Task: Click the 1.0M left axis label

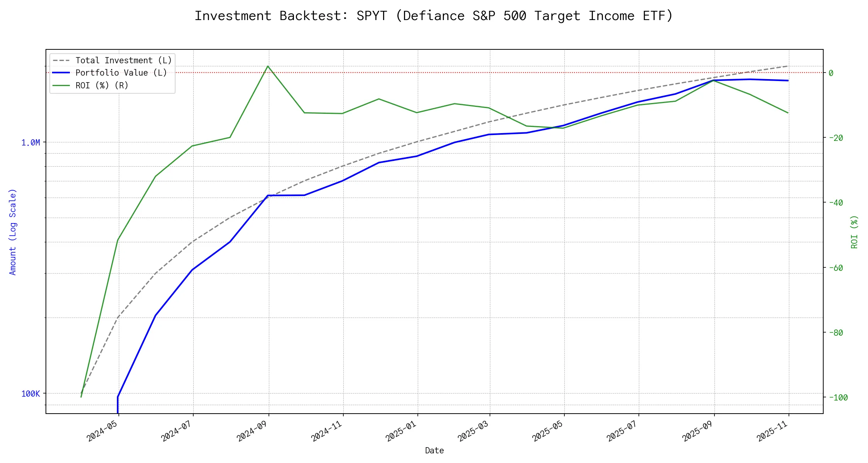Action: click(30, 143)
